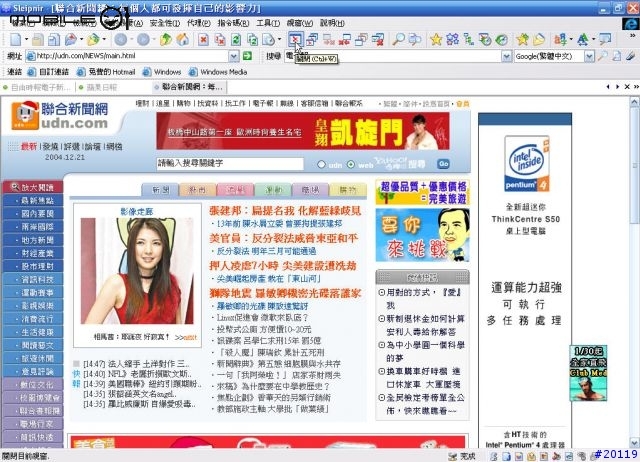The height and width of the screenshot is (462, 640).
Task: Open the dropdown arrow next to new page icon
Action: [27, 40]
